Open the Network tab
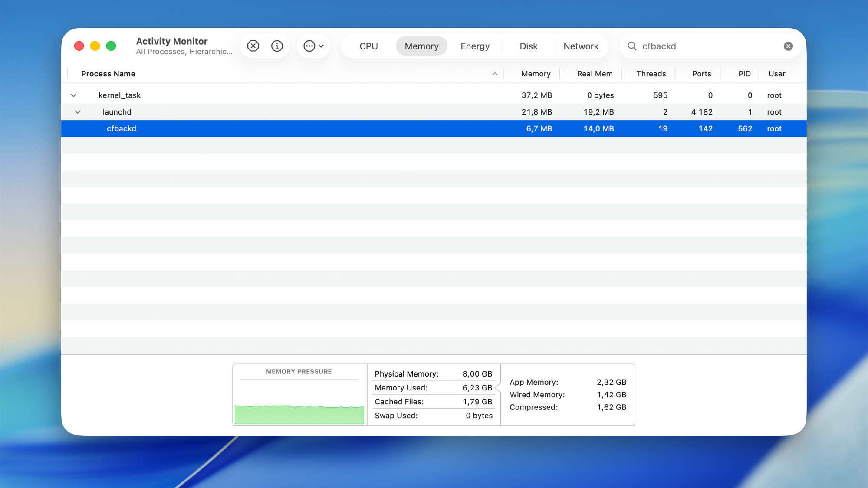This screenshot has height=488, width=868. click(x=581, y=46)
